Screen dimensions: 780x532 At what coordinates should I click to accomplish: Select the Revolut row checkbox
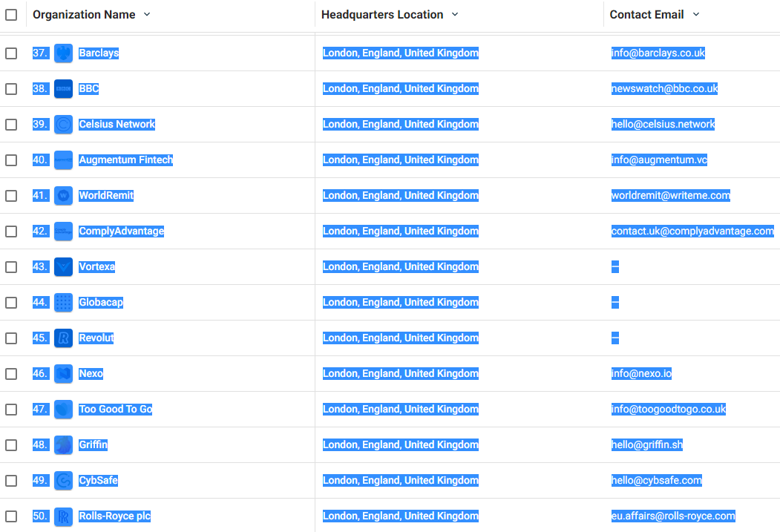(x=11, y=338)
